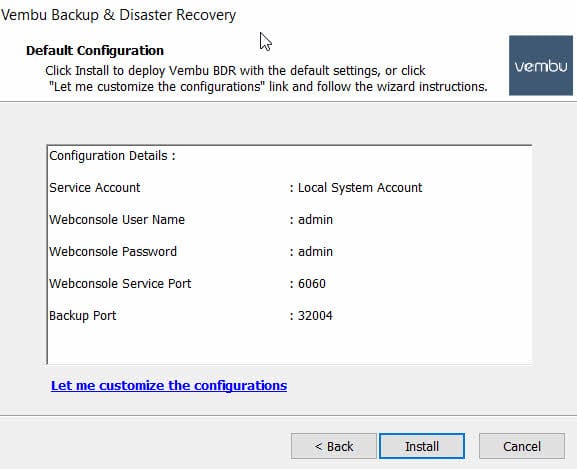Go back with the < Back button
577x469 pixels.
pos(334,446)
